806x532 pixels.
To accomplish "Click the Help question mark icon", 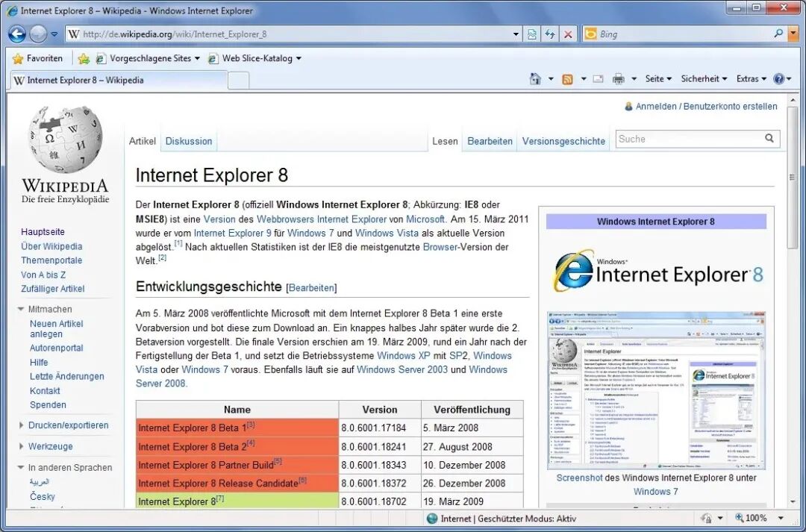I will pos(778,78).
